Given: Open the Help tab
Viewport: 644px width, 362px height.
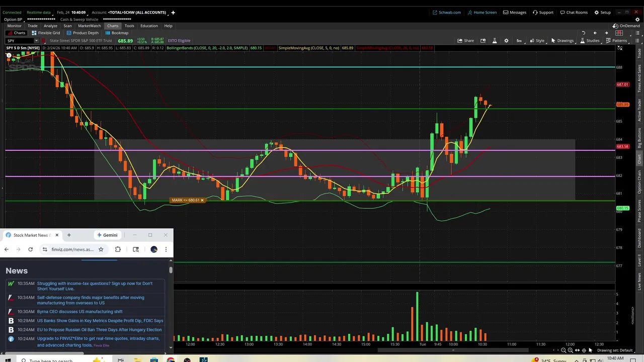Looking at the screenshot, I should click(168, 26).
